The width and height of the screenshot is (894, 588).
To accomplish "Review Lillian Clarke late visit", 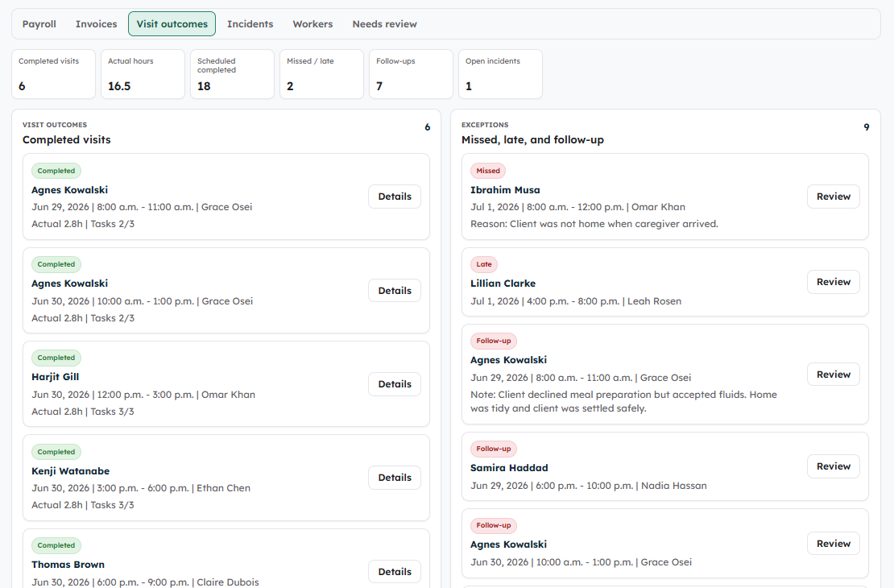I will [833, 282].
